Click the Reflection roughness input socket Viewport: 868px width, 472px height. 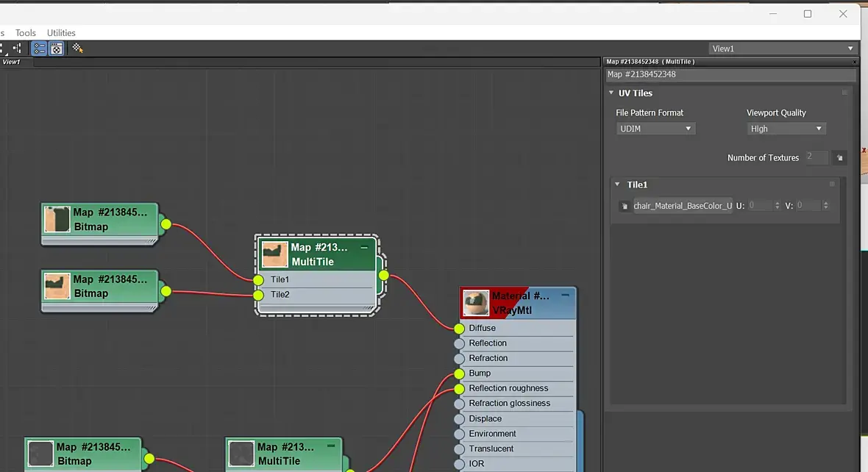[x=459, y=389]
